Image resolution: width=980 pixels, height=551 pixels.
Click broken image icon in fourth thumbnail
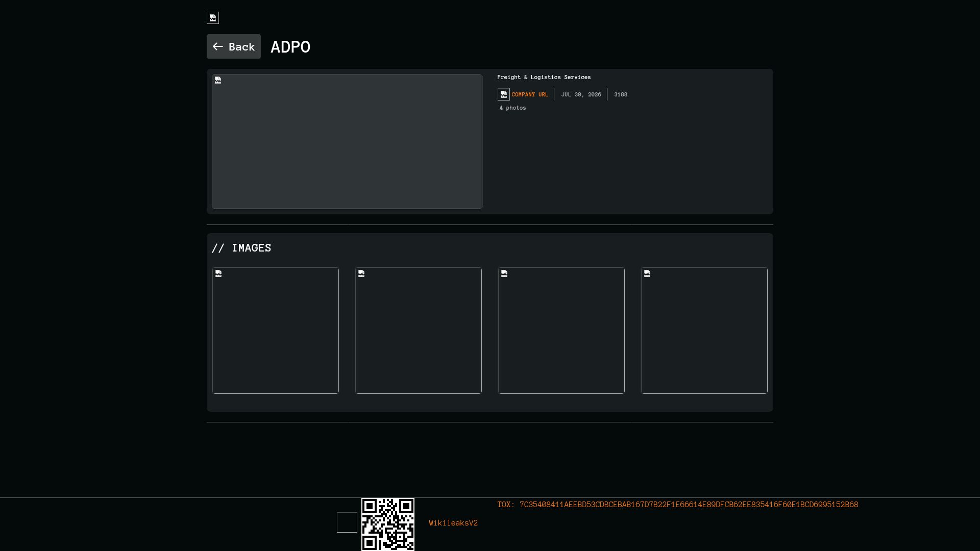coord(647,273)
